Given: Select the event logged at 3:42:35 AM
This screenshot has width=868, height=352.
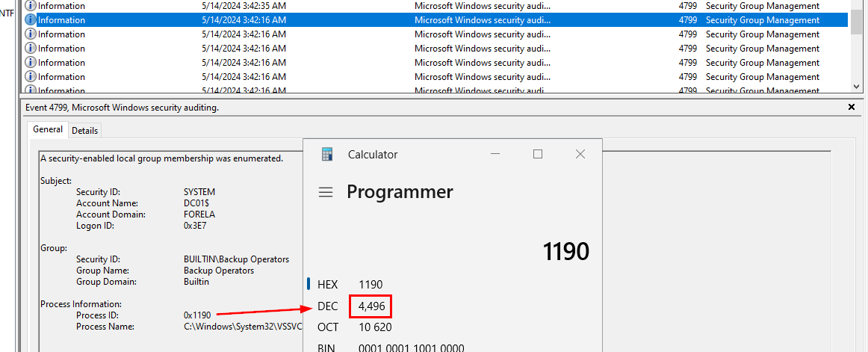Looking at the screenshot, I should tap(435, 5).
